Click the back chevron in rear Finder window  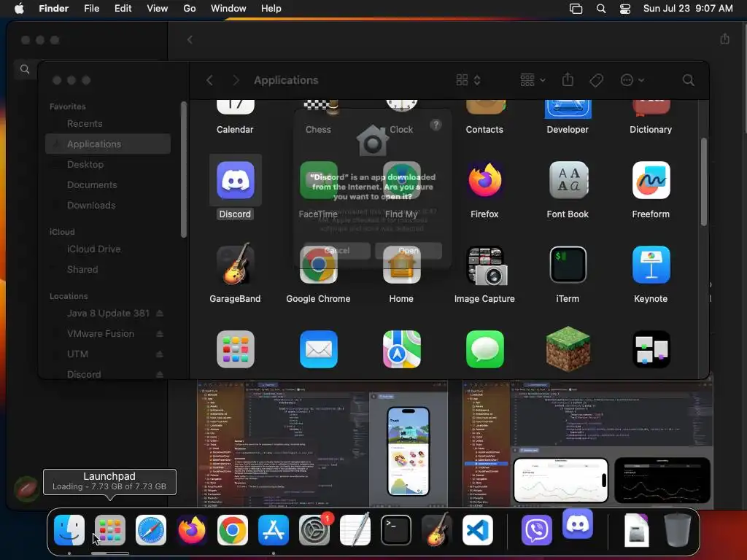coord(190,39)
